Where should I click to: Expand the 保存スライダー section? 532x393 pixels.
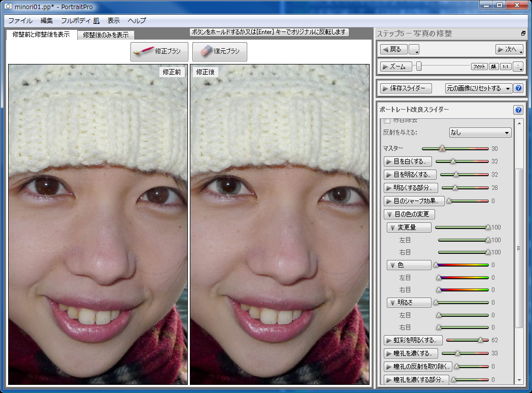coord(406,88)
